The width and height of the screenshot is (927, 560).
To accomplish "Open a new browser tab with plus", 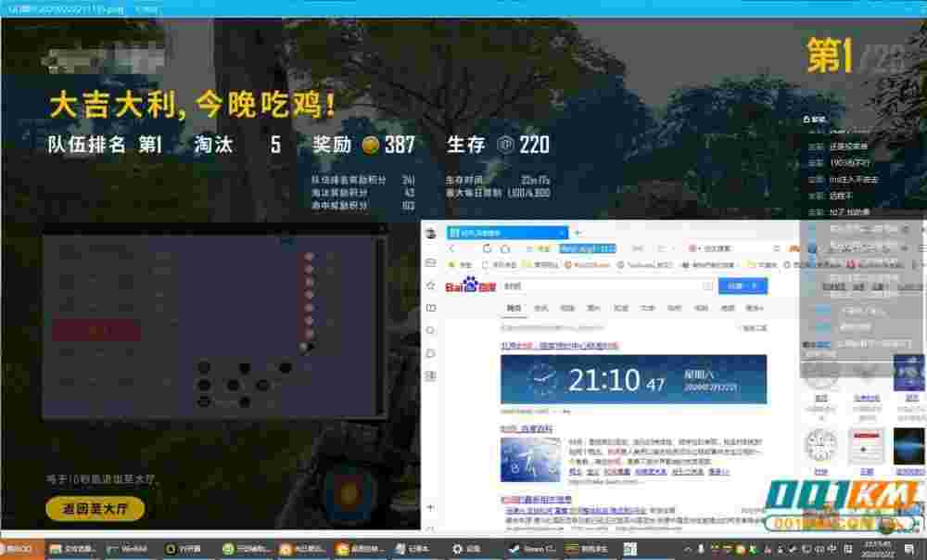I will point(578,233).
